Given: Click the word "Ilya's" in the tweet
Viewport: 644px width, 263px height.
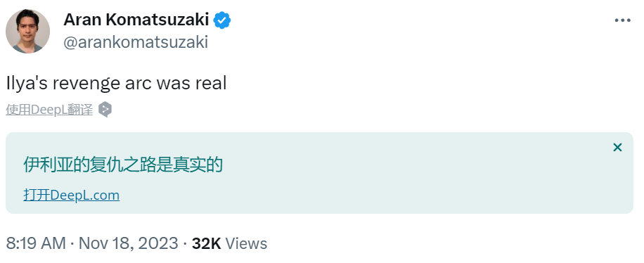Looking at the screenshot, I should tap(26, 83).
